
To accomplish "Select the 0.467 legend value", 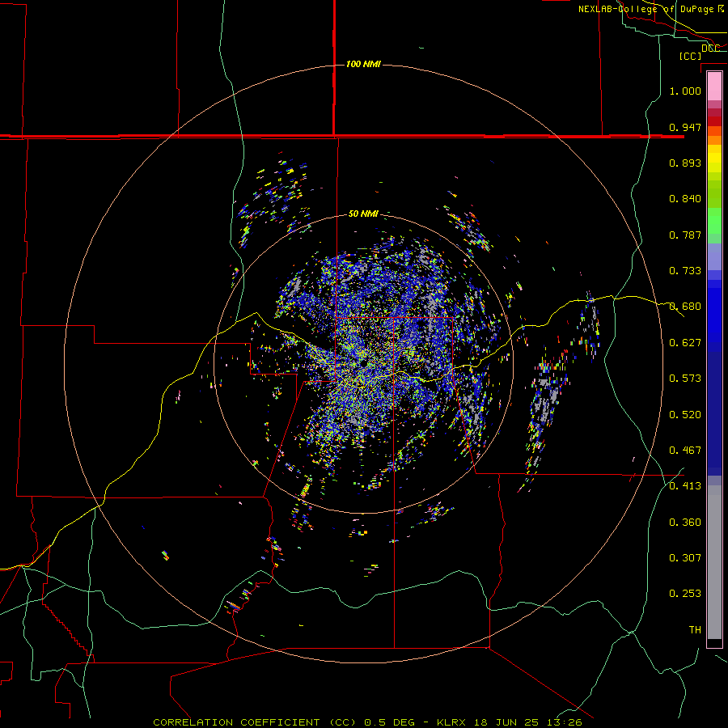I will point(685,451).
